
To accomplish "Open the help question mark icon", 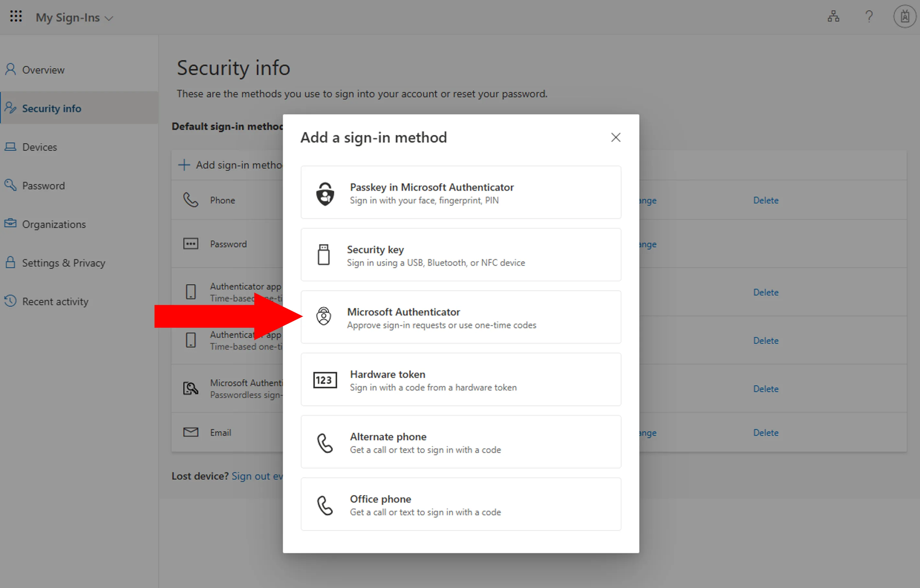I will [x=869, y=17].
